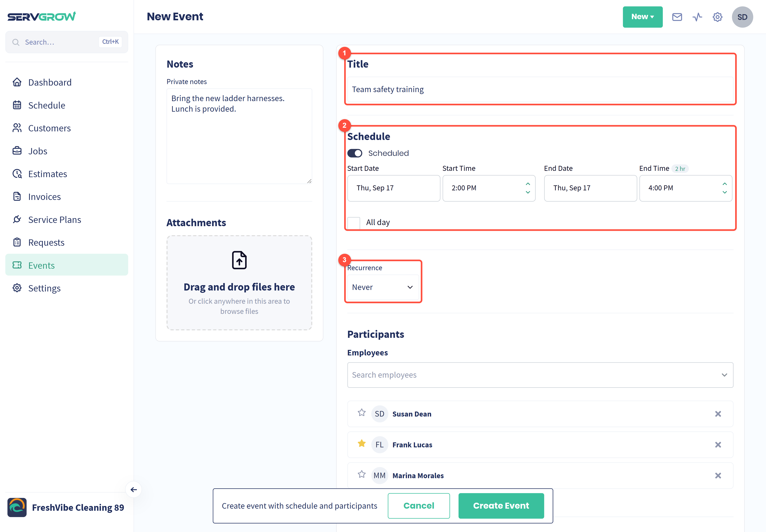Check the All day checkbox
The height and width of the screenshot is (532, 766).
[354, 222]
